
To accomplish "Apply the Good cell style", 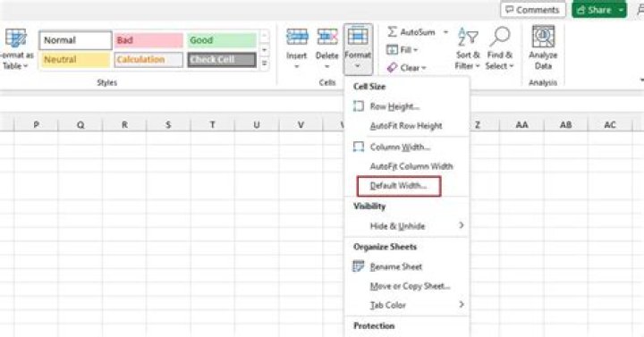I will pos(222,40).
